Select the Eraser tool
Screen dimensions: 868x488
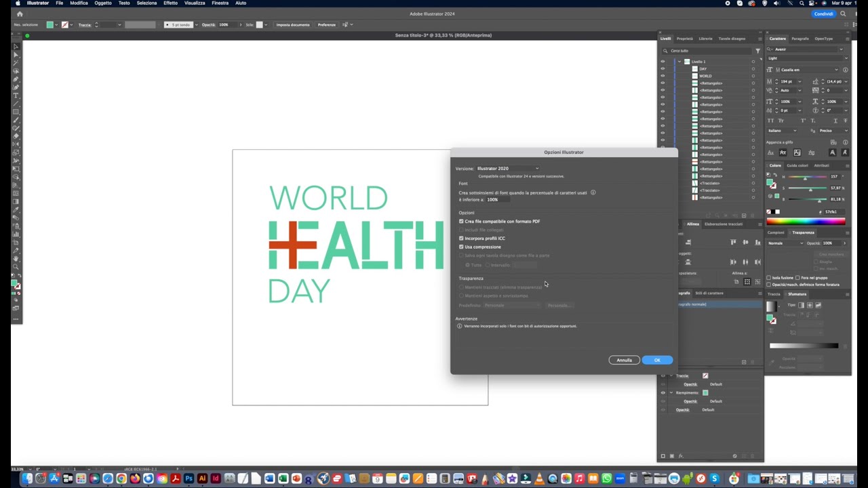tap(16, 136)
